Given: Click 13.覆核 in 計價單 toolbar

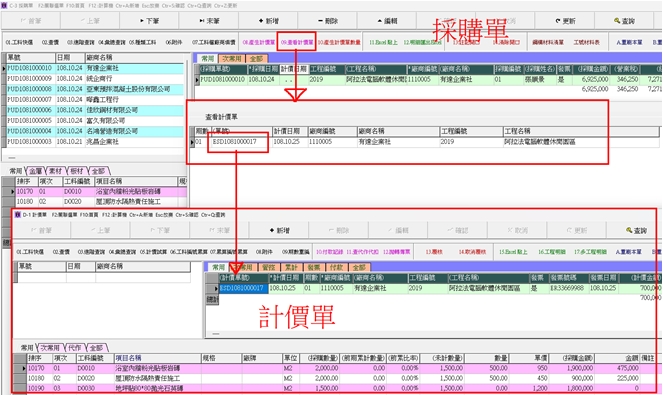Looking at the screenshot, I should [x=434, y=252].
